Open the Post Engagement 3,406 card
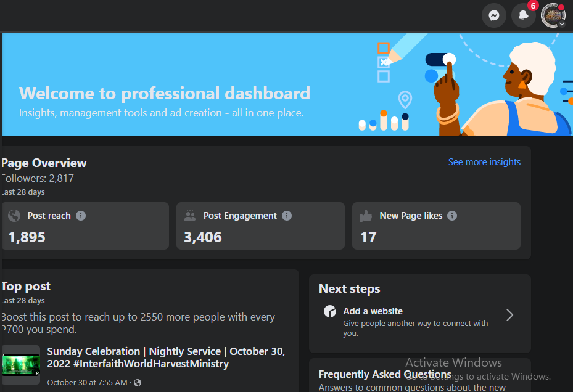The height and width of the screenshot is (392, 573). coord(260,226)
